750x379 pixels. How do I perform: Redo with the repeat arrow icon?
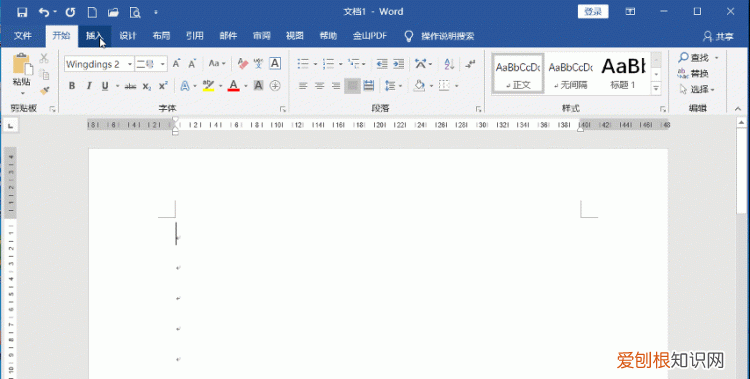70,12
